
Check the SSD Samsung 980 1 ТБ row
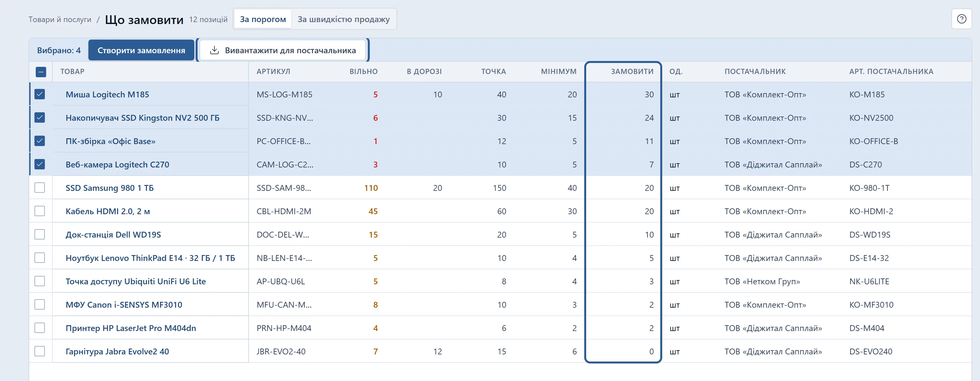pos(40,188)
